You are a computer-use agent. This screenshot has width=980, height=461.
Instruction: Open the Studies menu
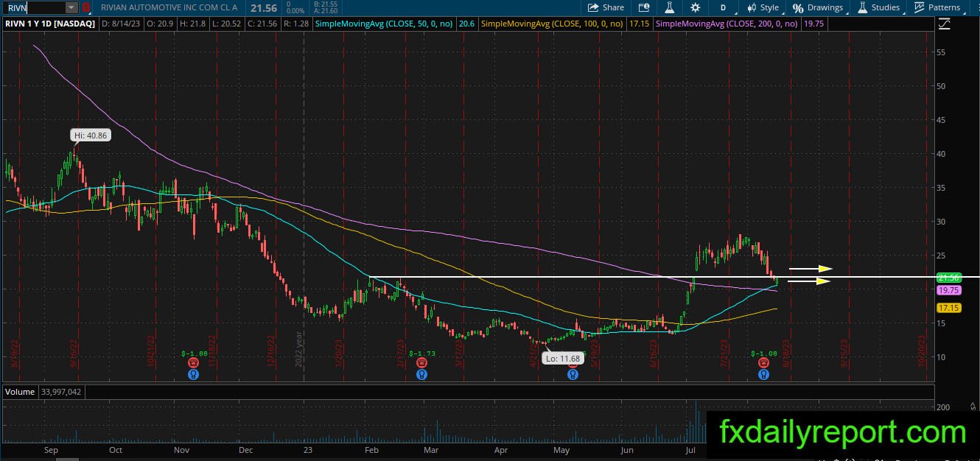pyautogui.click(x=878, y=7)
